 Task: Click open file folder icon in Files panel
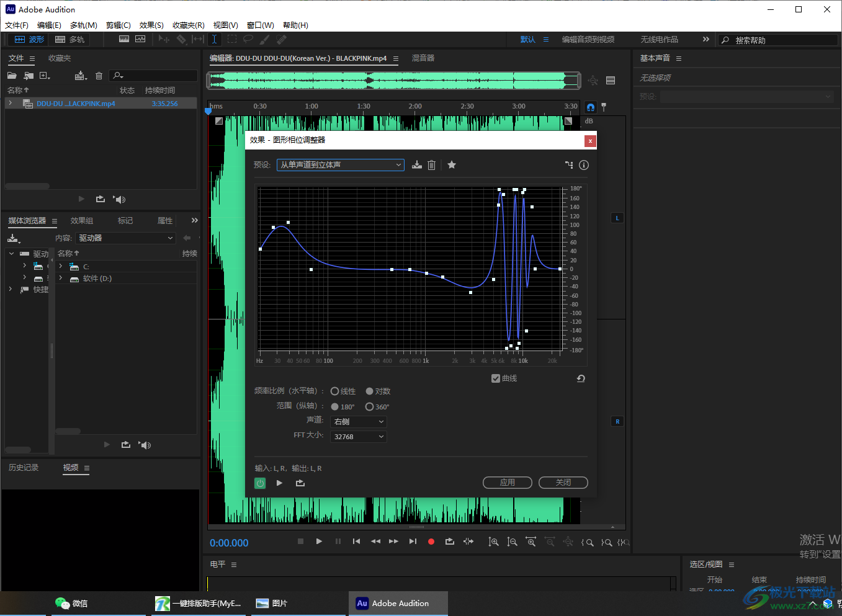[x=12, y=76]
